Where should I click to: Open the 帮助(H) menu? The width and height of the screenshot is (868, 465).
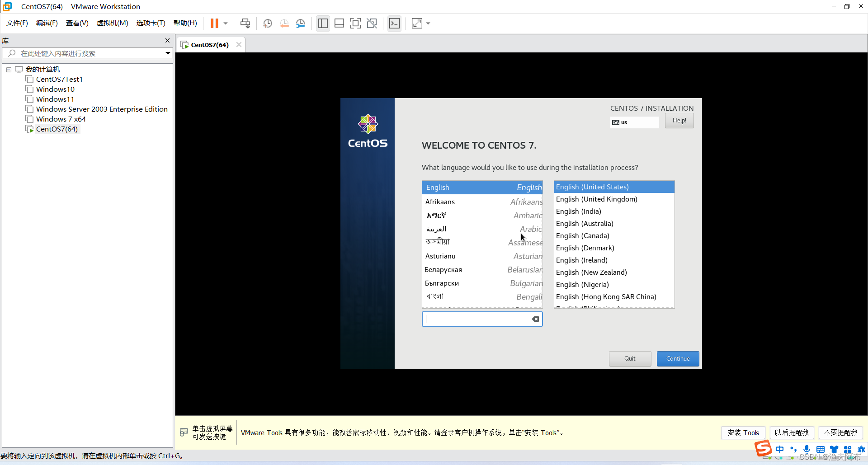tap(185, 23)
